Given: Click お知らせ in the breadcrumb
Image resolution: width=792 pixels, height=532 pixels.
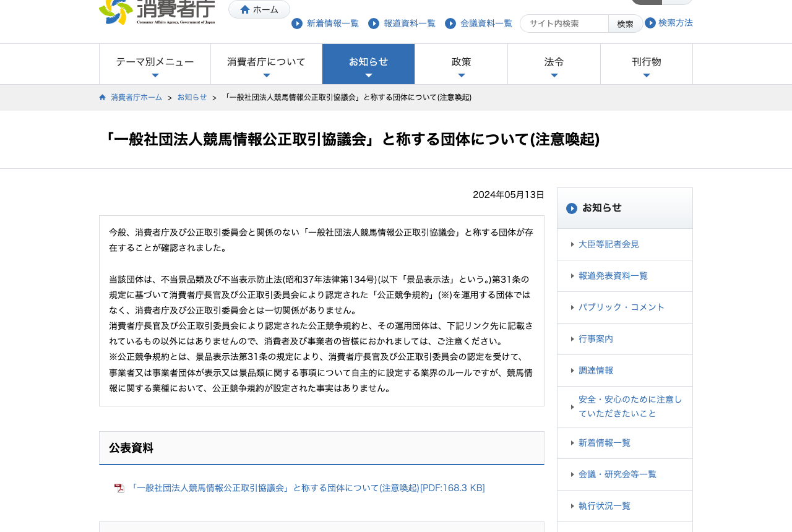Looking at the screenshot, I should tap(192, 97).
